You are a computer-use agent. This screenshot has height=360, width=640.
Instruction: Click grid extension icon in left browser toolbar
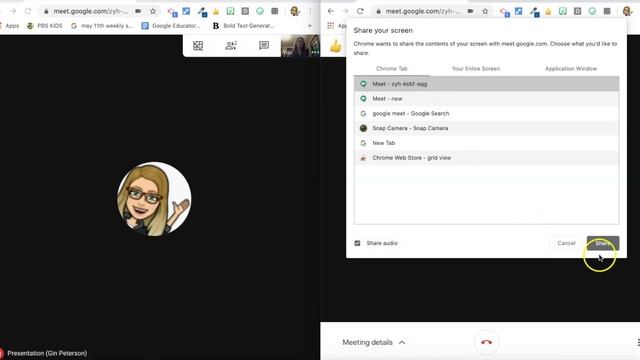click(x=275, y=11)
